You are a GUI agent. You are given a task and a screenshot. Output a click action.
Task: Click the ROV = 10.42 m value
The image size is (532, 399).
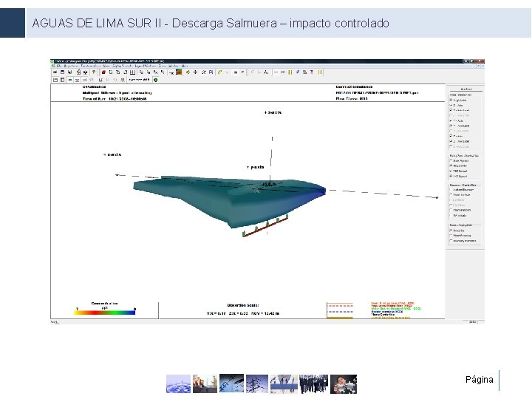pyautogui.click(x=265, y=313)
